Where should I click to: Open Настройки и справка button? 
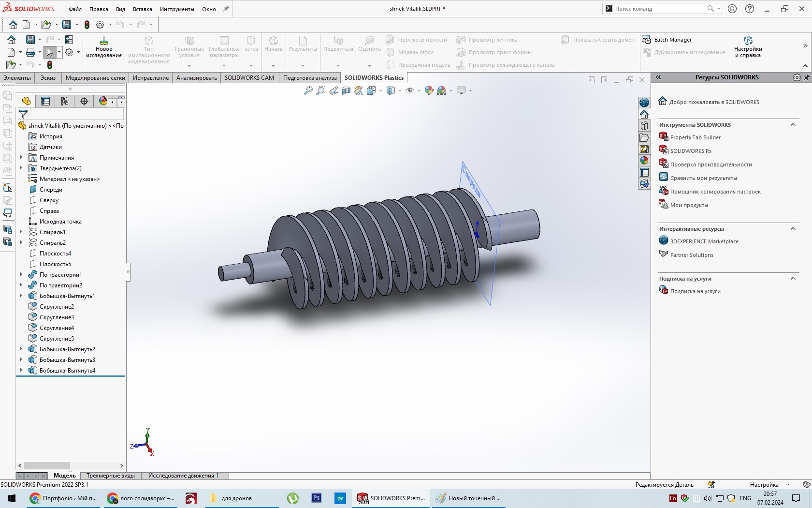pyautogui.click(x=748, y=47)
